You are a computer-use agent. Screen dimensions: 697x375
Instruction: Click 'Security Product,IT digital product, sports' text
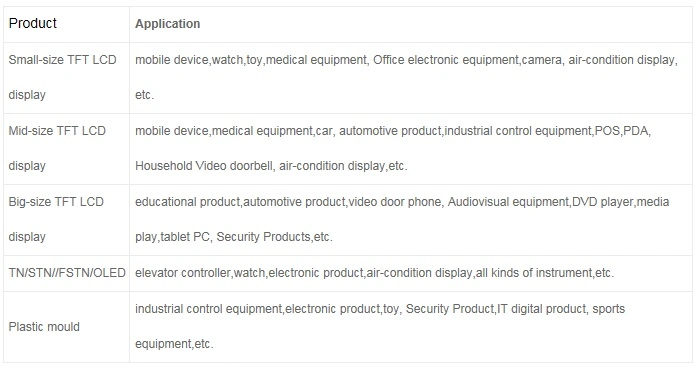pyautogui.click(x=515, y=309)
